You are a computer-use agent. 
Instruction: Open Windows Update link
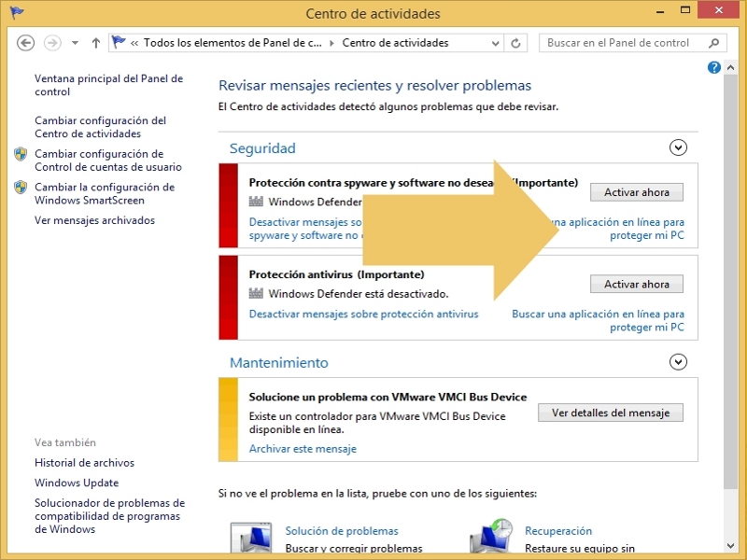pos(77,483)
